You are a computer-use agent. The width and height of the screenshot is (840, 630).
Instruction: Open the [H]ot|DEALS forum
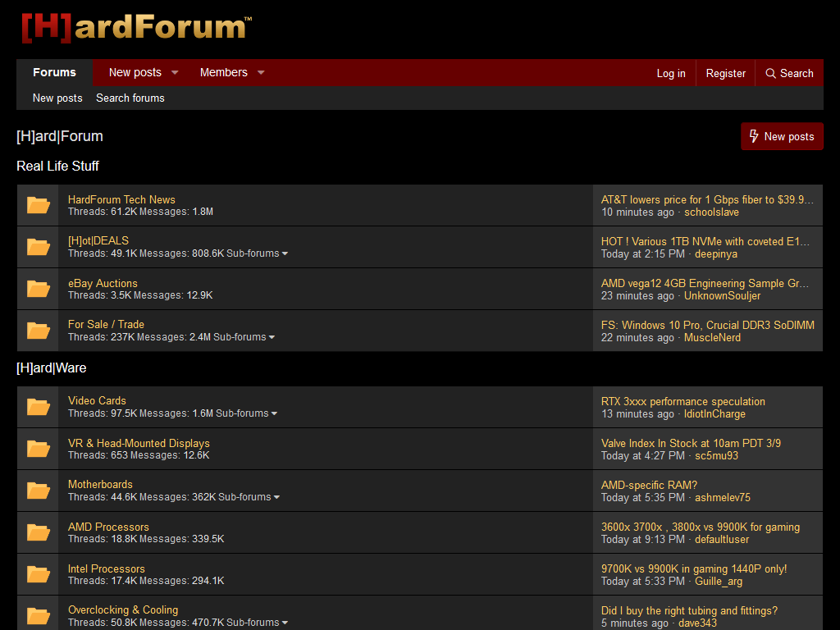pos(98,240)
